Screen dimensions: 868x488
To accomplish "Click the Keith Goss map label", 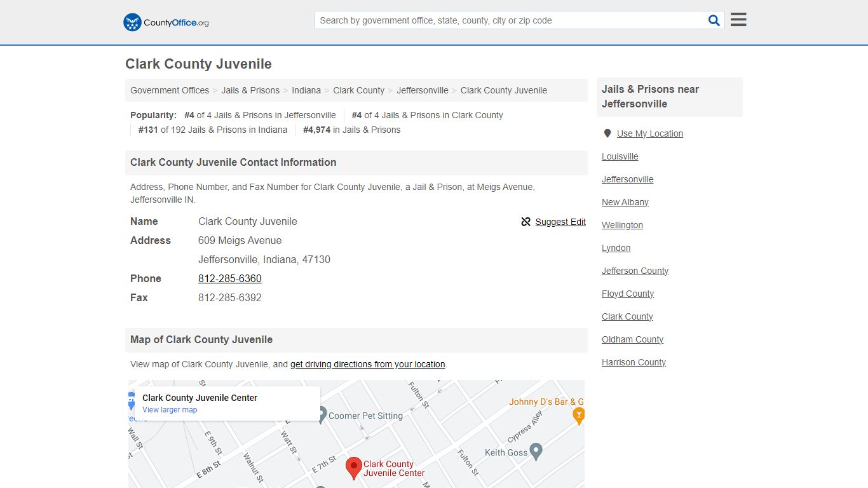I will (x=506, y=452).
